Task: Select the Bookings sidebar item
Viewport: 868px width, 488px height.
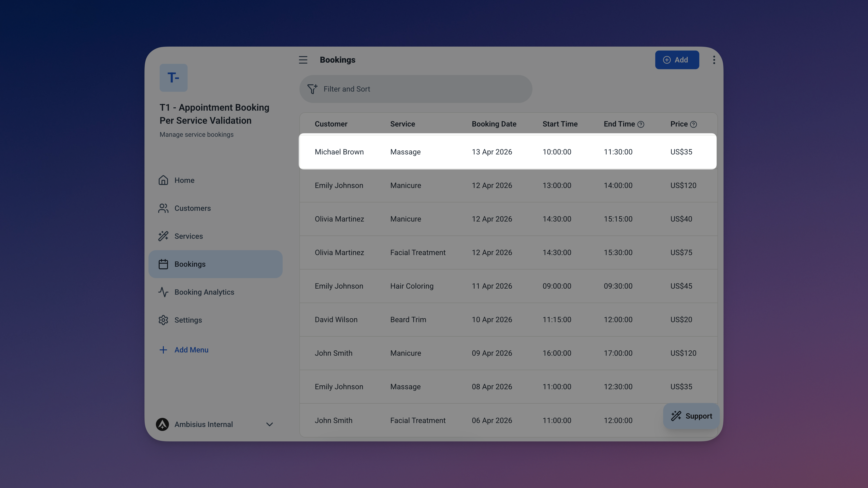Action: 190,264
